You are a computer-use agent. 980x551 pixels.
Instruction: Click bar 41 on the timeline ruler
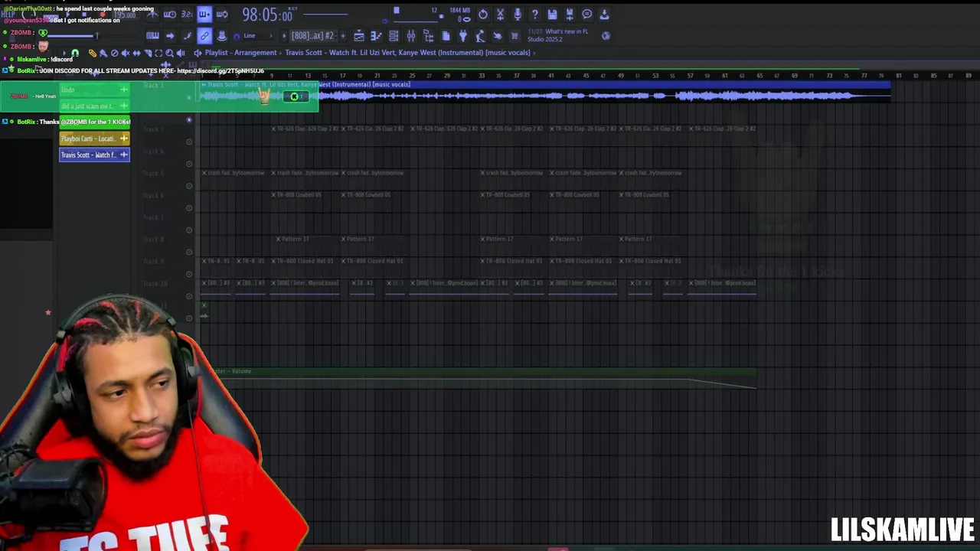550,76
